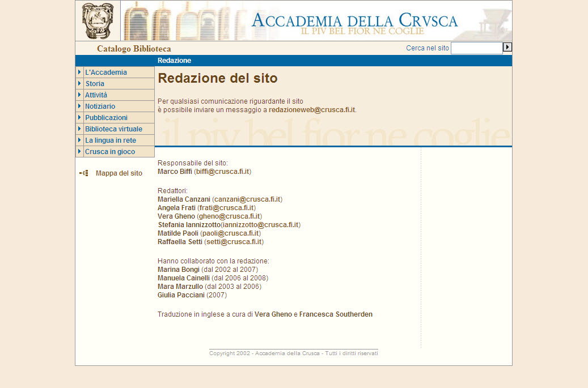This screenshot has width=588, height=388.
Task: Click the Accademia della Crusca crest logo
Action: tap(98, 21)
